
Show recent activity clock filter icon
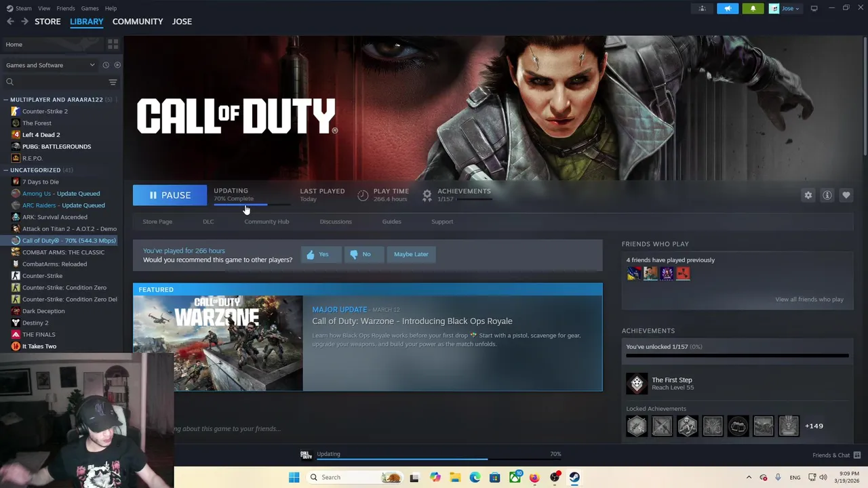pyautogui.click(x=106, y=65)
